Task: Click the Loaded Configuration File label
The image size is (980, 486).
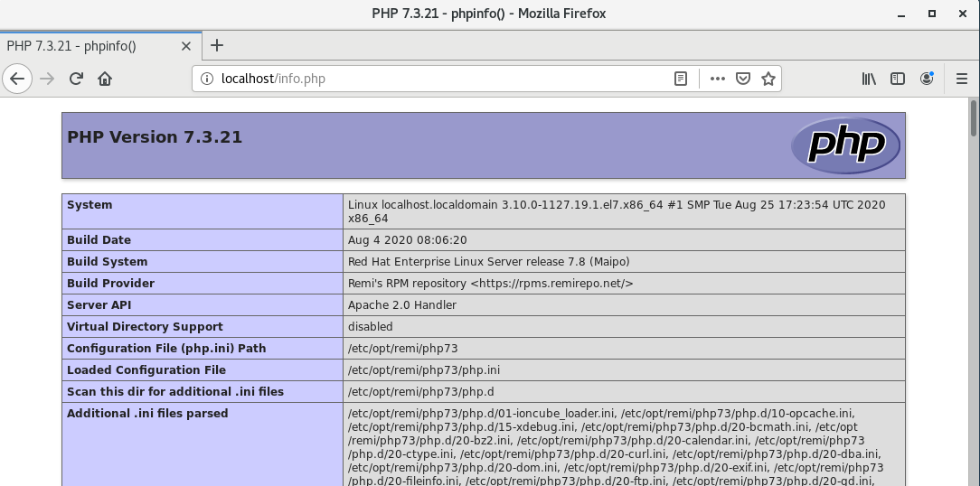Action: 146,370
